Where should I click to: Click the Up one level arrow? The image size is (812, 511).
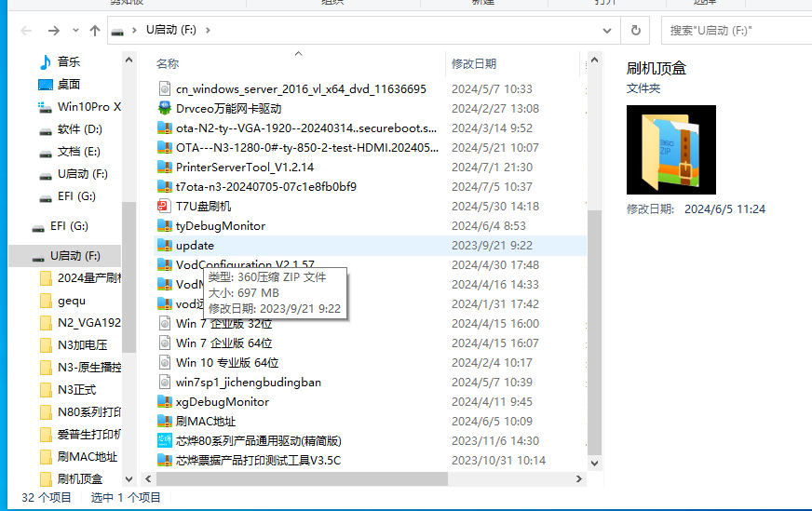tap(95, 31)
